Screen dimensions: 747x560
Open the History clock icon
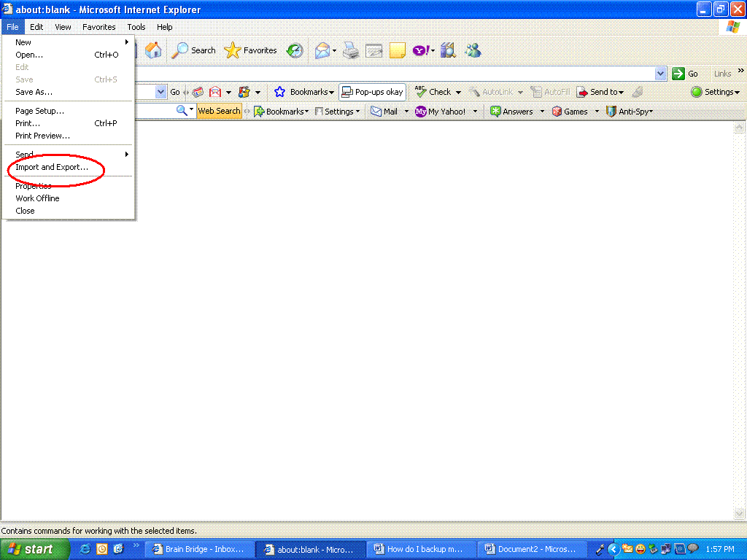(295, 50)
